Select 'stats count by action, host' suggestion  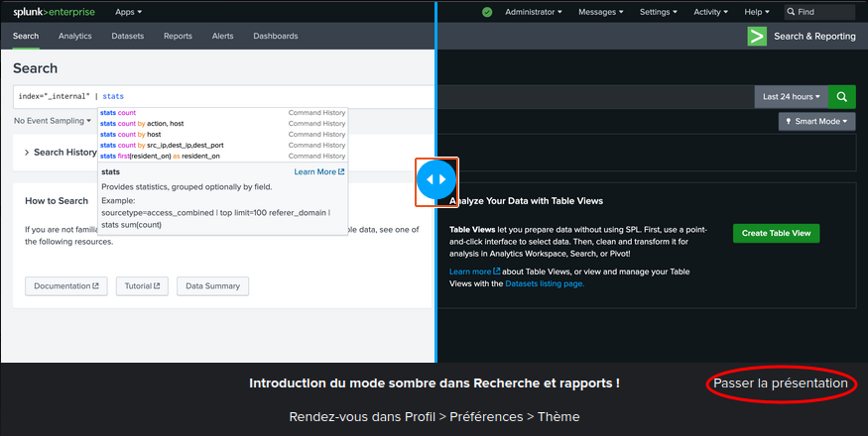point(222,124)
